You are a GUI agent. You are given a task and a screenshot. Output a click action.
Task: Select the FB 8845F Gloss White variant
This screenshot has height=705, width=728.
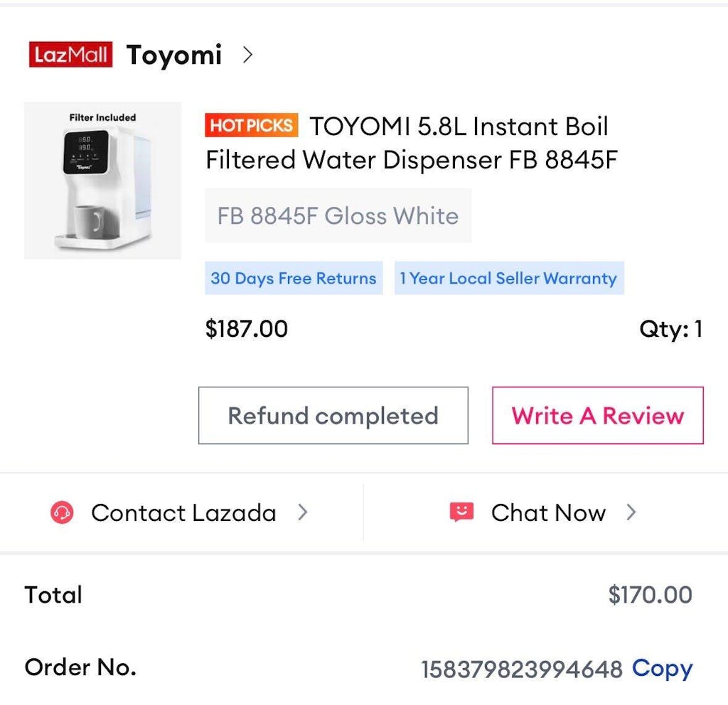point(338,216)
